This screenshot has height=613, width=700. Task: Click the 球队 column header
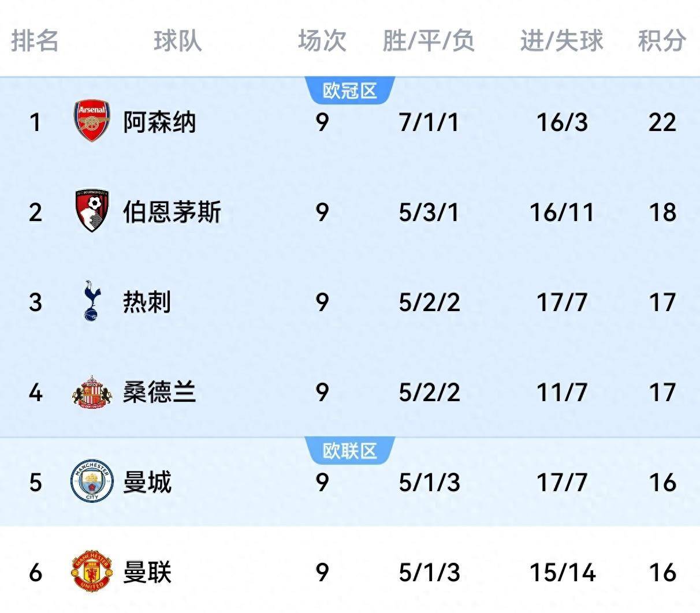(x=177, y=41)
